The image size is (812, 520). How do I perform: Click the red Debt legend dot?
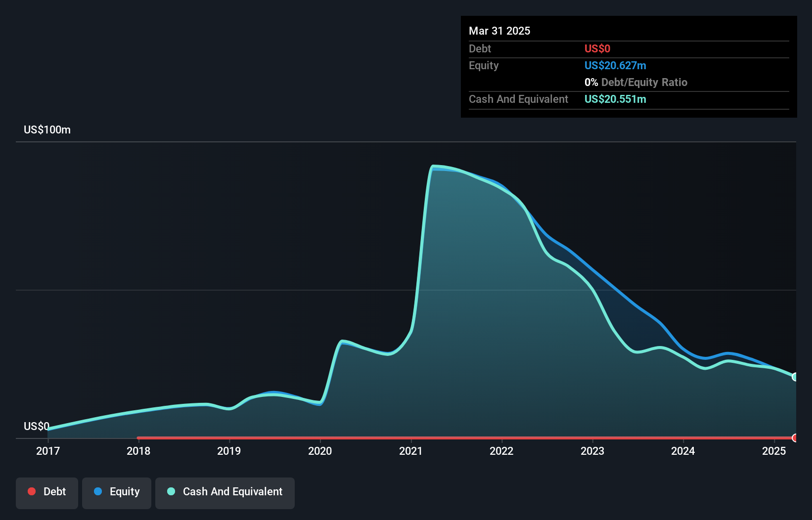[32, 491]
